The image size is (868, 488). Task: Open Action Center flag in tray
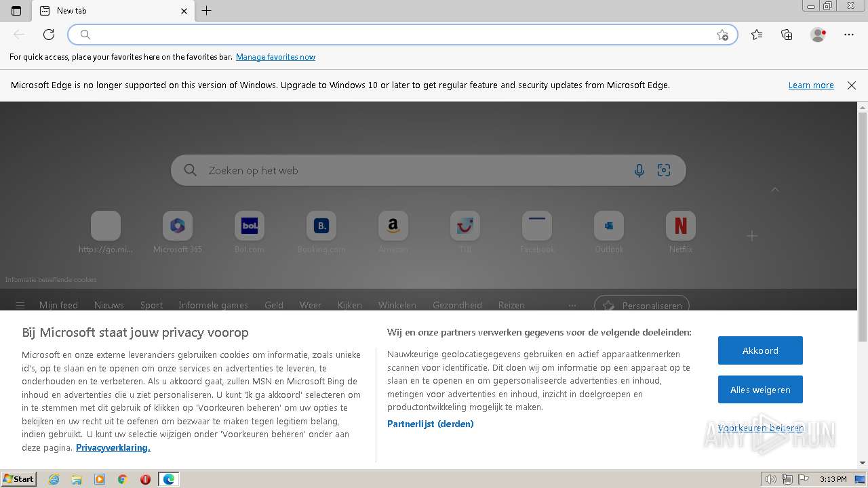click(x=805, y=479)
